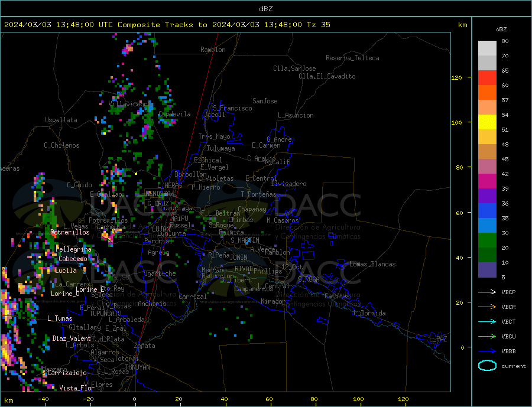
Task: Click the Clla.SanJose label
Action: coord(294,69)
